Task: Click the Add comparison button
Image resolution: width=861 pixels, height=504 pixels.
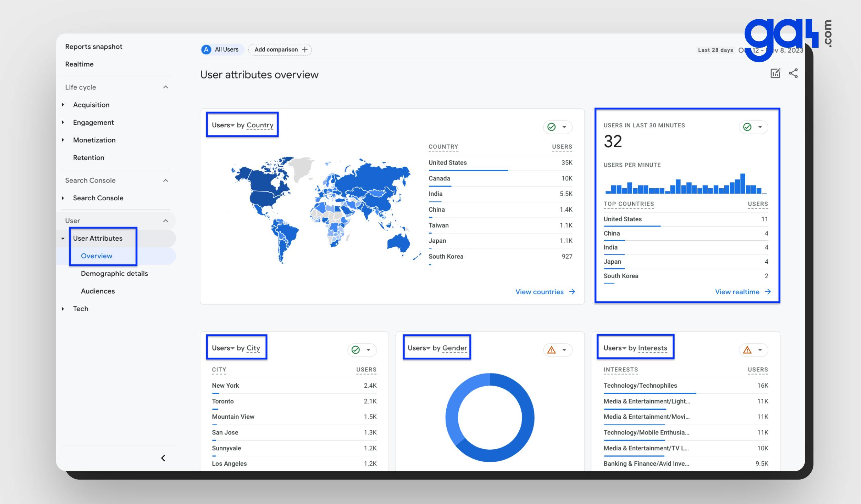Action: [280, 50]
